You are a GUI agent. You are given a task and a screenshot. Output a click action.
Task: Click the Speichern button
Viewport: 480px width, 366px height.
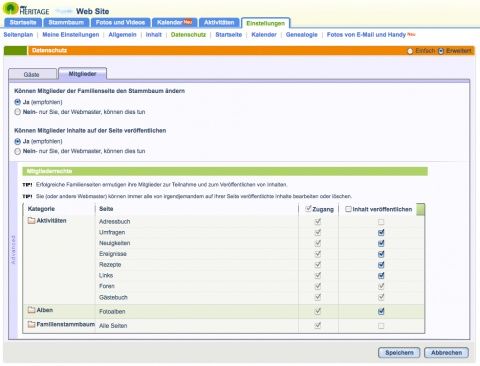pos(399,352)
